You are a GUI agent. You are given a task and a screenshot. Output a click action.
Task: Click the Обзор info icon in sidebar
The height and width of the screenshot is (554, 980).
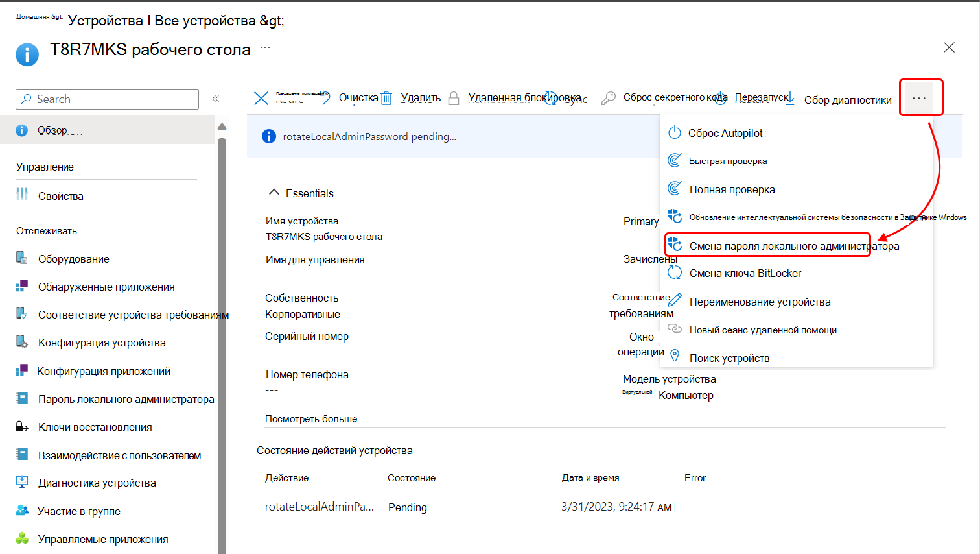click(22, 130)
